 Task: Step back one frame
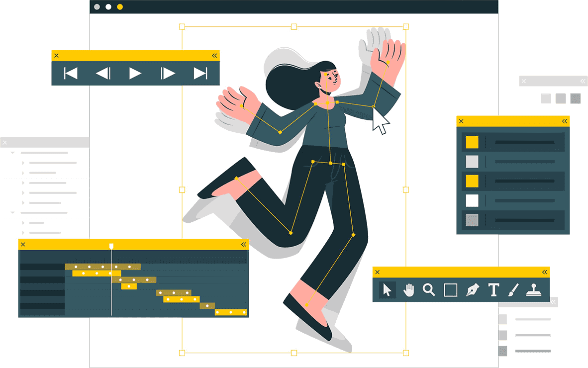pyautogui.click(x=103, y=74)
